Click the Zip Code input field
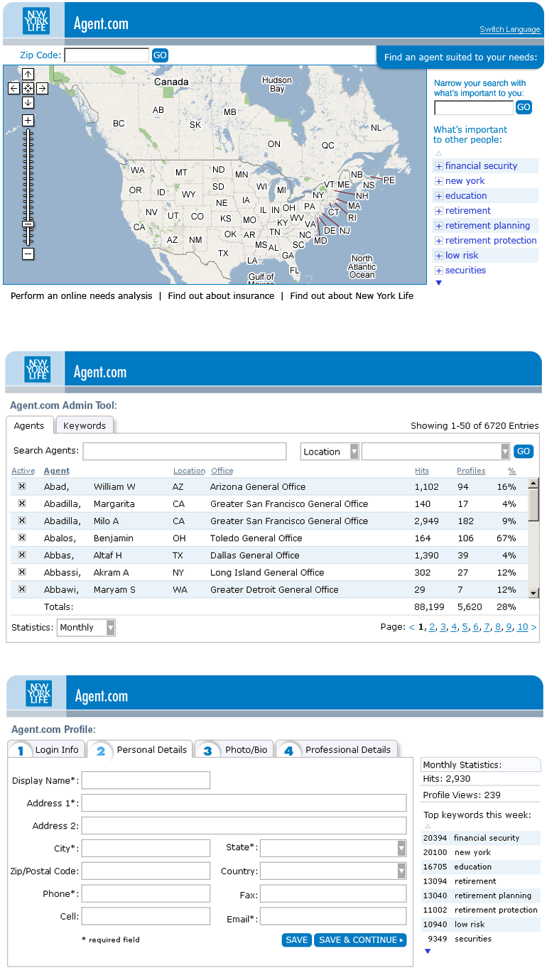 coord(107,55)
